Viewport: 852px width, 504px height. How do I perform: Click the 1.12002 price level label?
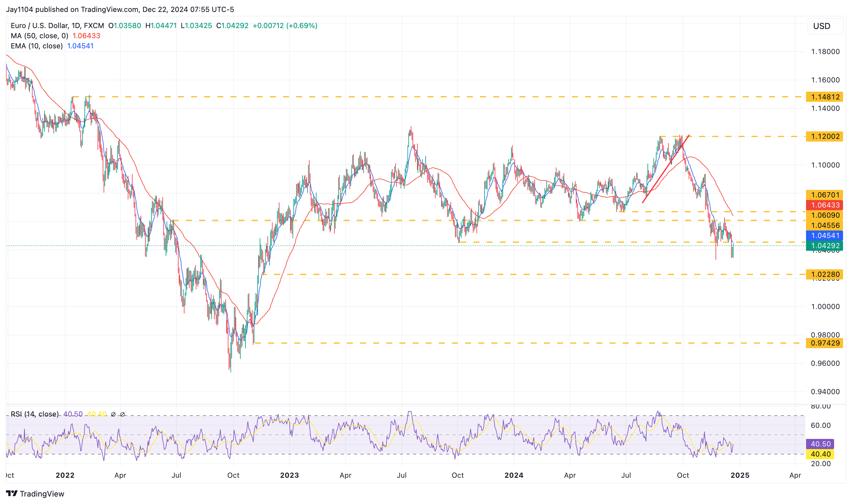pos(824,136)
